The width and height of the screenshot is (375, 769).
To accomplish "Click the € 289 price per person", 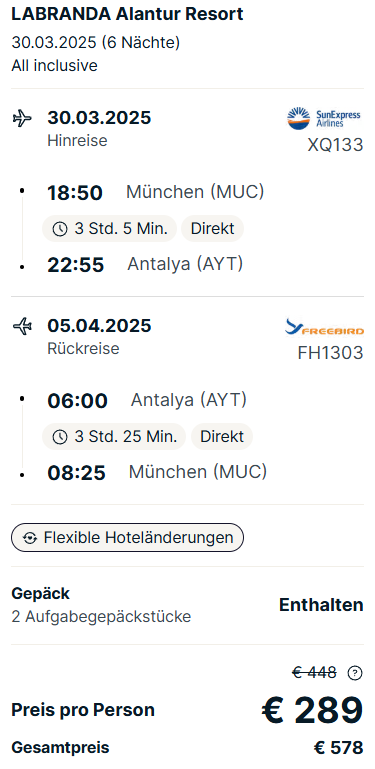I will (x=313, y=710).
